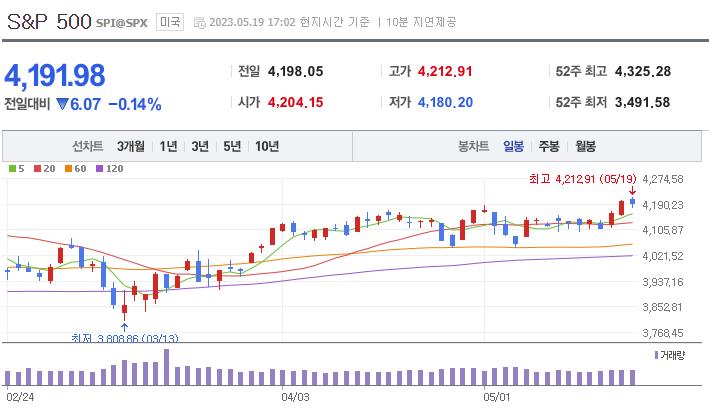Switch to 일봉 daily candle chart

(x=513, y=146)
